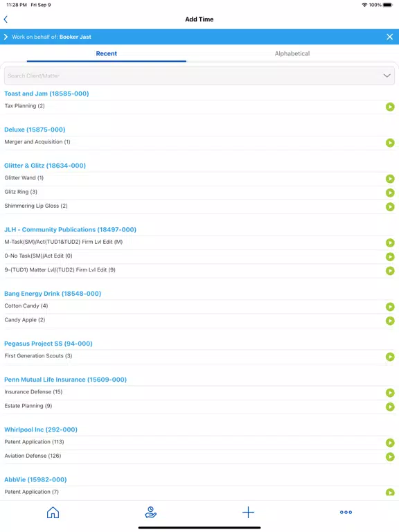The height and width of the screenshot is (532, 399).
Task: Focus the Search Client/Matter field
Action: pos(199,76)
